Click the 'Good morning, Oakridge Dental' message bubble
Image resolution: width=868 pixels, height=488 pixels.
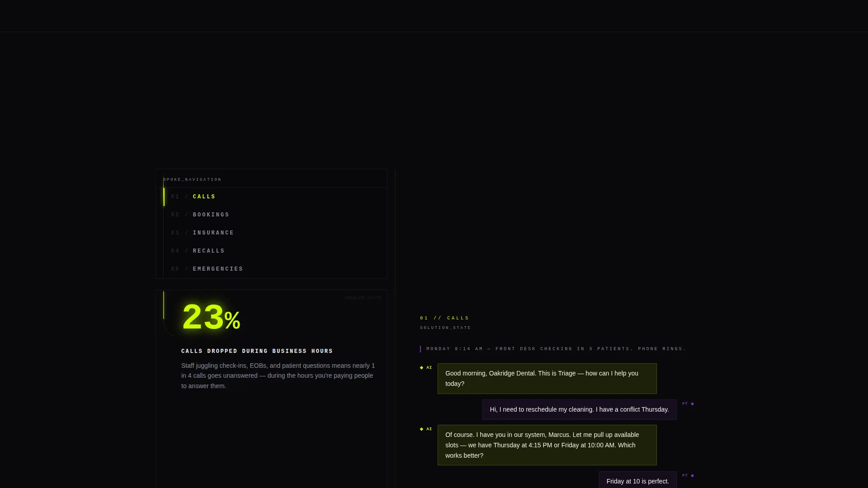(547, 379)
